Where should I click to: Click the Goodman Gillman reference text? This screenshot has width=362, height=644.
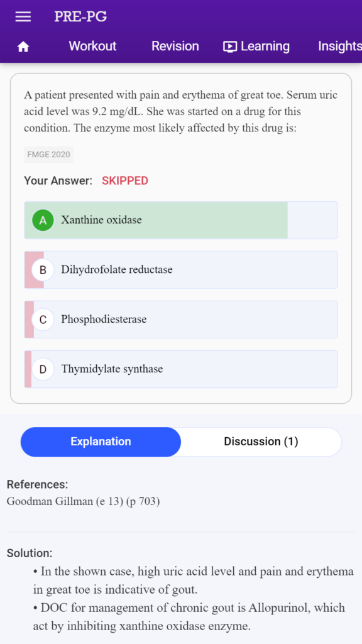(x=84, y=501)
